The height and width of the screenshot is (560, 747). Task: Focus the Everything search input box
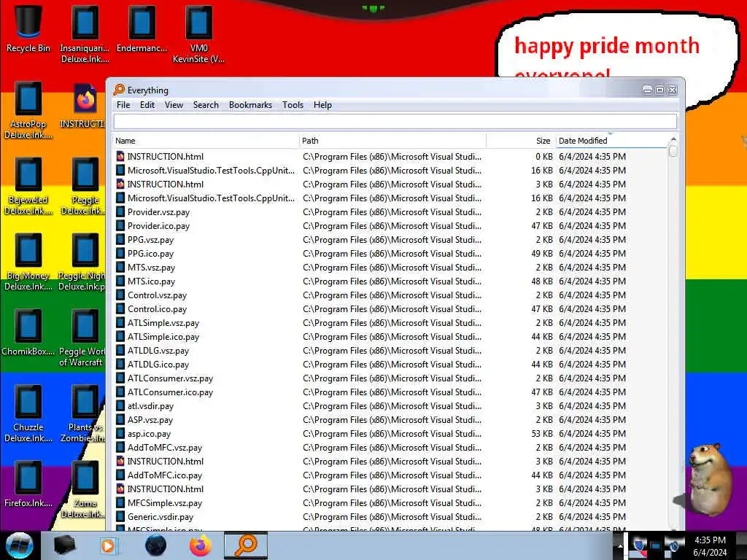coord(395,122)
